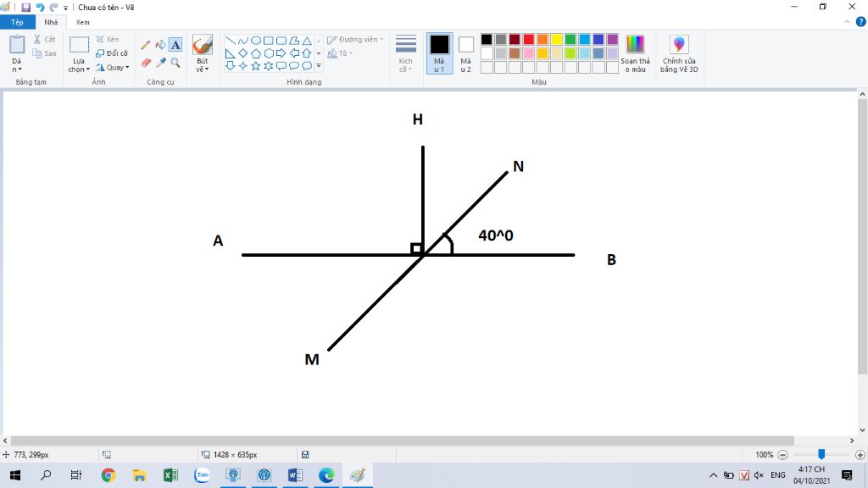Image resolution: width=868 pixels, height=488 pixels.
Task: Choose the Line shape
Action: tap(231, 41)
